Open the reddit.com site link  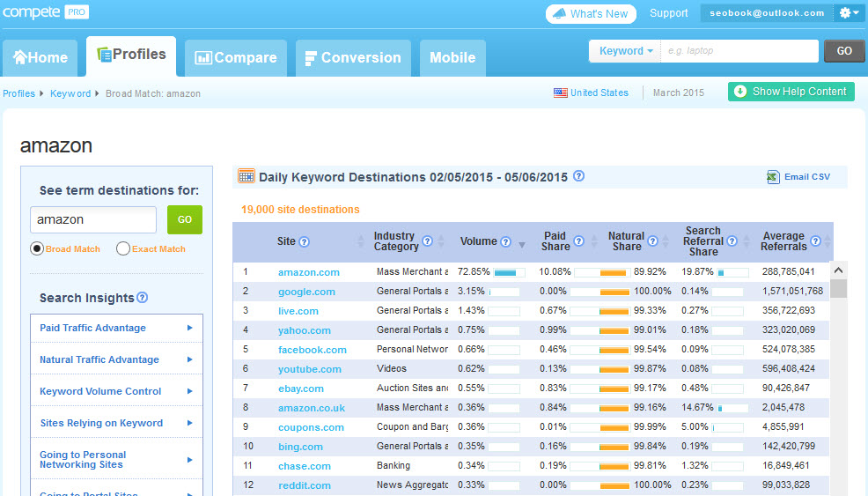305,485
